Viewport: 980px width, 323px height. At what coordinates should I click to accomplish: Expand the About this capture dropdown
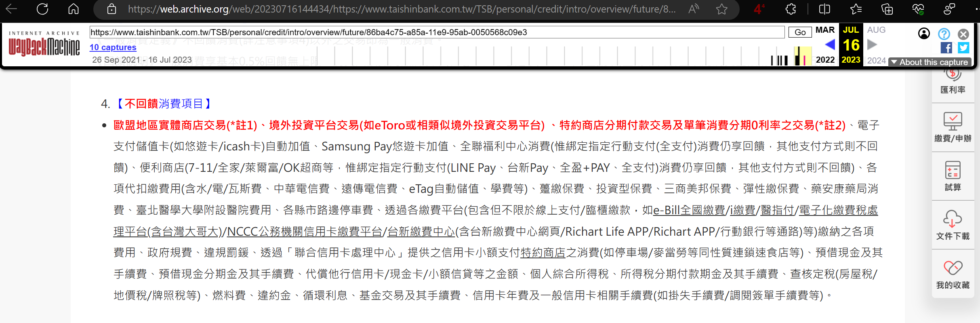pos(930,62)
